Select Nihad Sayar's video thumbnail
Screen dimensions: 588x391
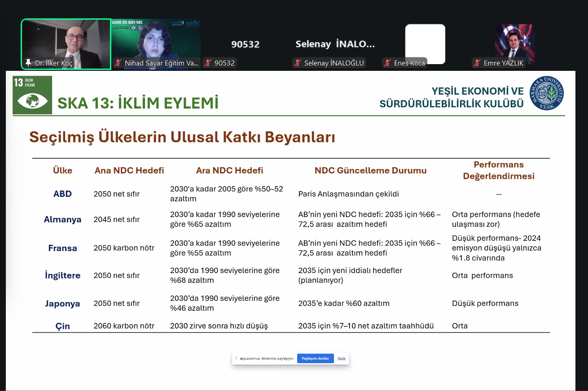point(156,40)
